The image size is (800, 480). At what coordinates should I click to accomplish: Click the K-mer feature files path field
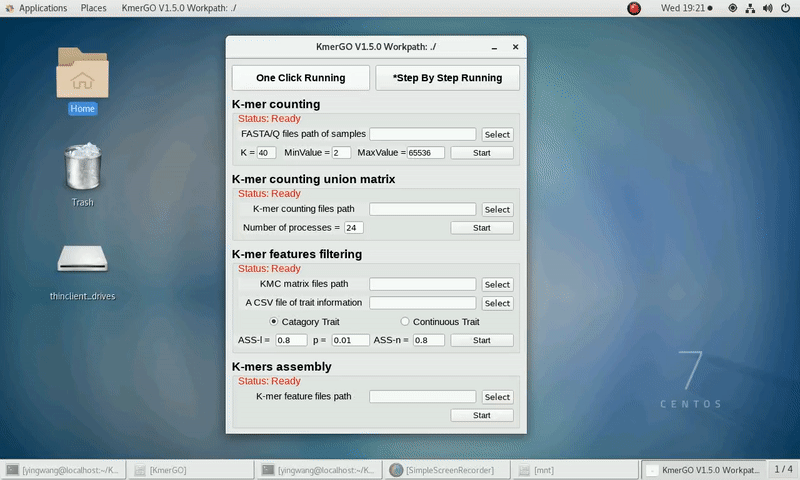click(422, 397)
